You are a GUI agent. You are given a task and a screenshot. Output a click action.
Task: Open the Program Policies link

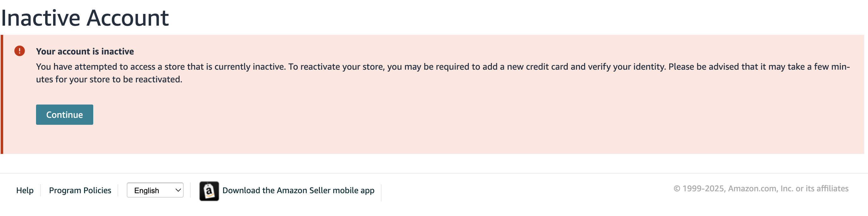pos(80,190)
